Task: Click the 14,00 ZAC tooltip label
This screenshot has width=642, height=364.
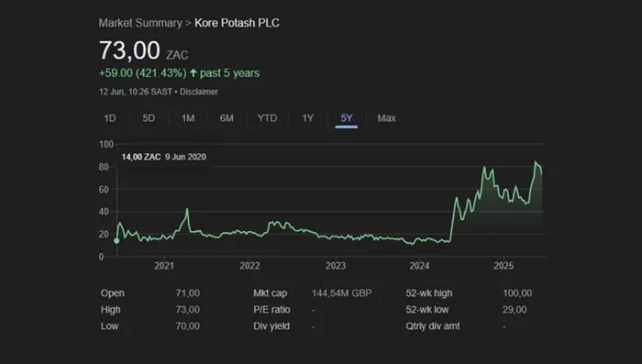Action: click(141, 157)
